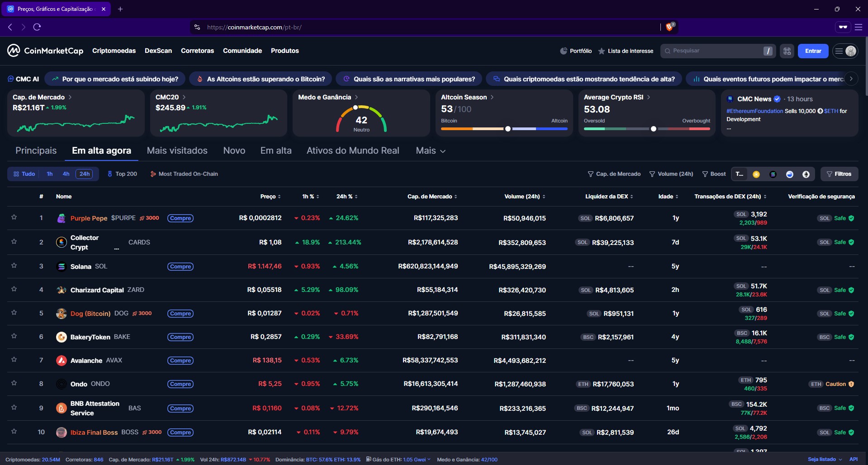Select the 1h timeframe option
868x465 pixels.
coord(50,174)
